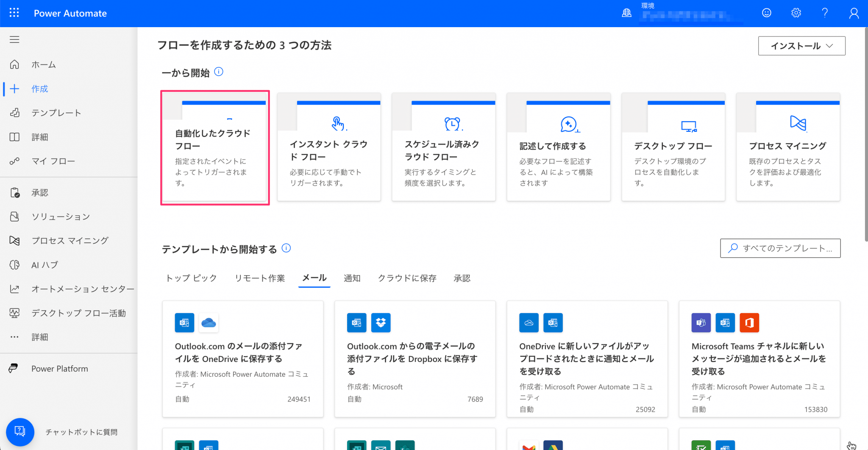Image resolution: width=868 pixels, height=450 pixels.
Task: Click the environment globe icon in header
Action: tap(626, 13)
